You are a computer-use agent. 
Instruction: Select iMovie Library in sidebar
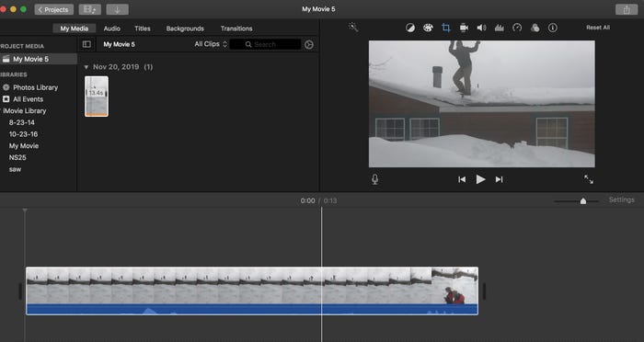point(25,110)
